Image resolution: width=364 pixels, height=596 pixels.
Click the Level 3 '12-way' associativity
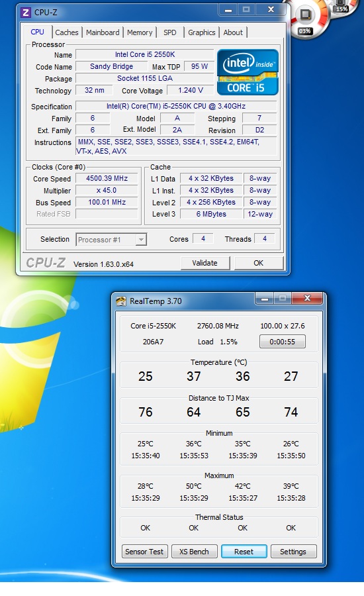click(260, 214)
